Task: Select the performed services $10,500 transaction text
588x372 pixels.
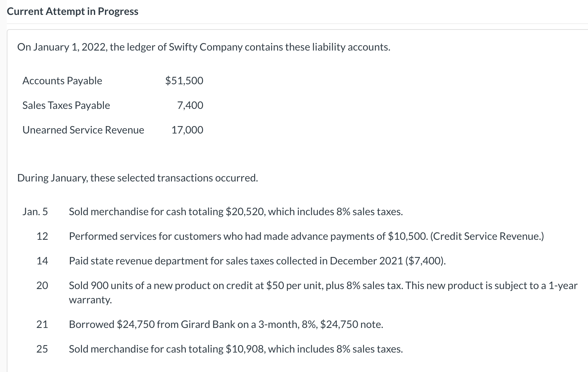Action: click(306, 236)
